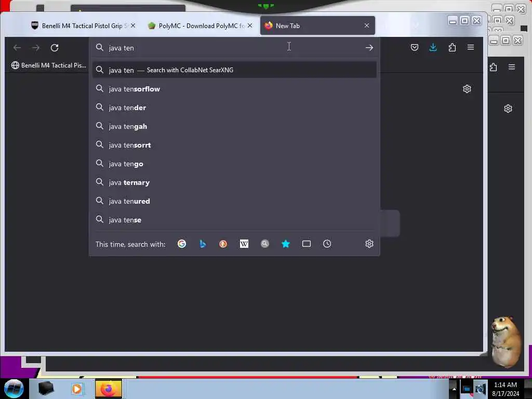This screenshot has height=399, width=532.
Task: Click the new tab personalize gear icon
Action: (467, 89)
